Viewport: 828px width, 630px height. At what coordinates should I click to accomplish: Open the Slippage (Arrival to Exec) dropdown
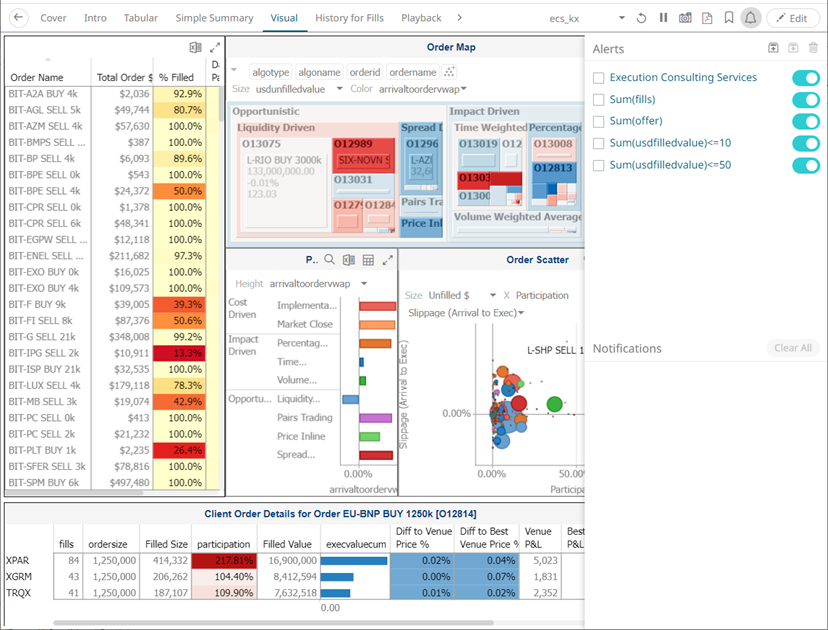tap(521, 313)
